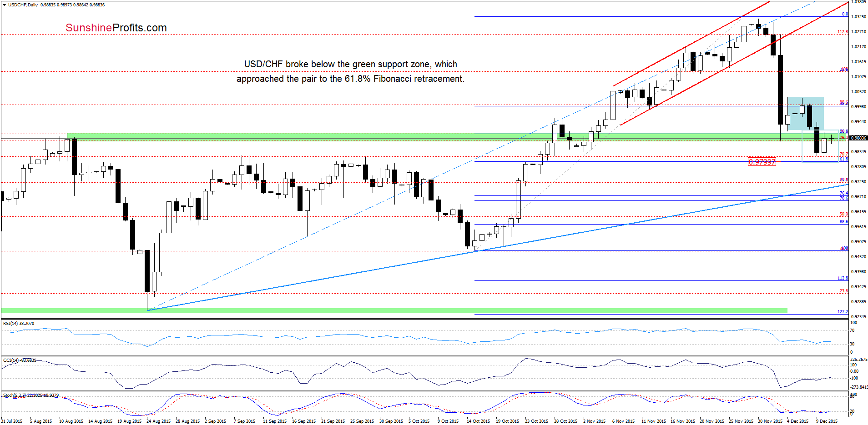This screenshot has width=868, height=425.
Task: Select the light blue shaded rectangle on chart
Action: click(x=805, y=114)
